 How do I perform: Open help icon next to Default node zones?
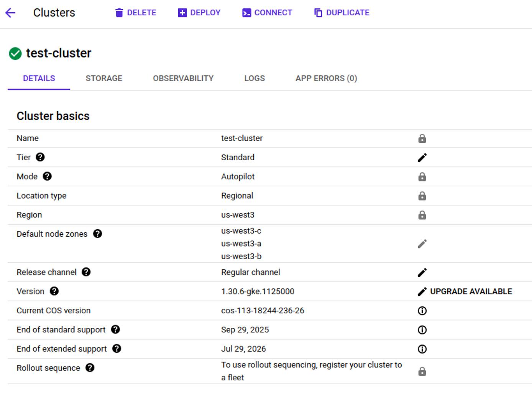98,234
